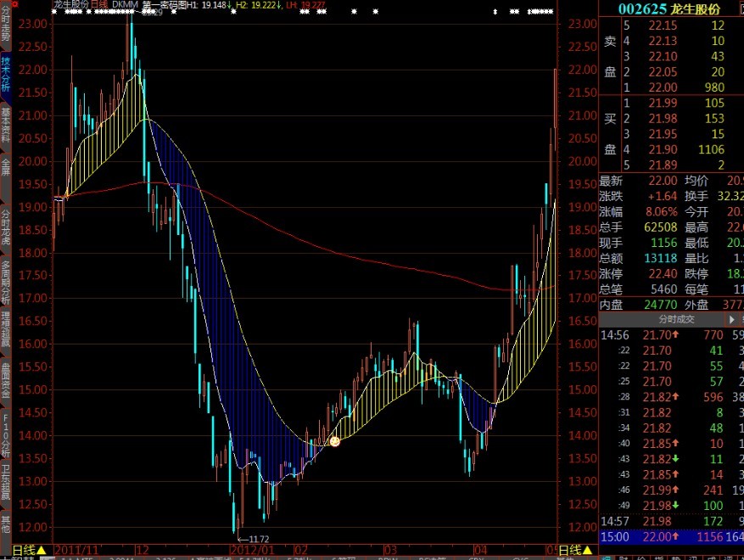This screenshot has height=560, width=744.
Task: Click the smiley face marker on chart
Action: pos(334,441)
